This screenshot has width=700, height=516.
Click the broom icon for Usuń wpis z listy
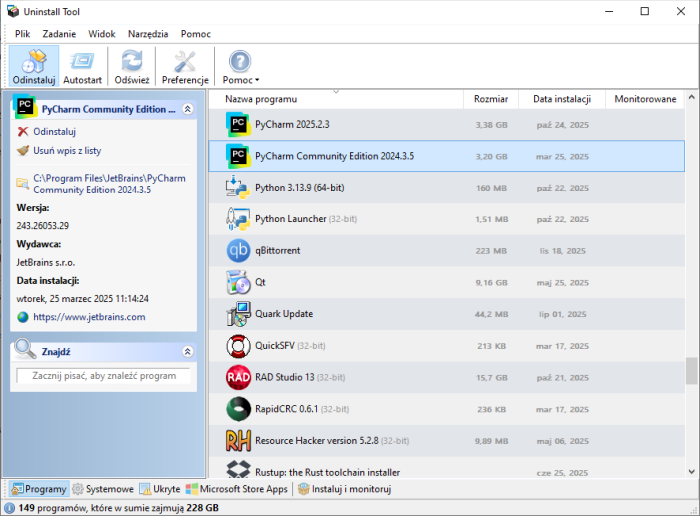pyautogui.click(x=23, y=150)
